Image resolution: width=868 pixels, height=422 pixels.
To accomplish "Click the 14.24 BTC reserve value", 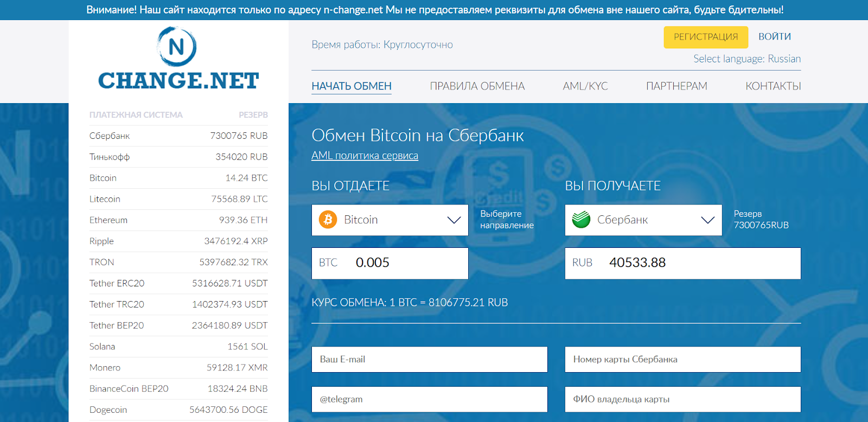I will tap(246, 178).
